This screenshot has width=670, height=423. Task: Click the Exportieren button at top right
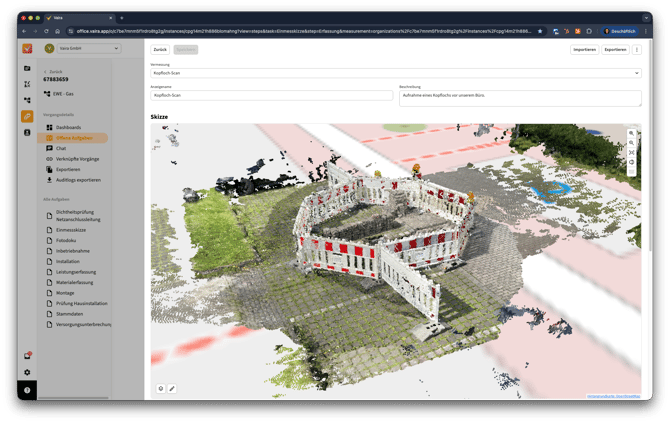click(x=615, y=50)
